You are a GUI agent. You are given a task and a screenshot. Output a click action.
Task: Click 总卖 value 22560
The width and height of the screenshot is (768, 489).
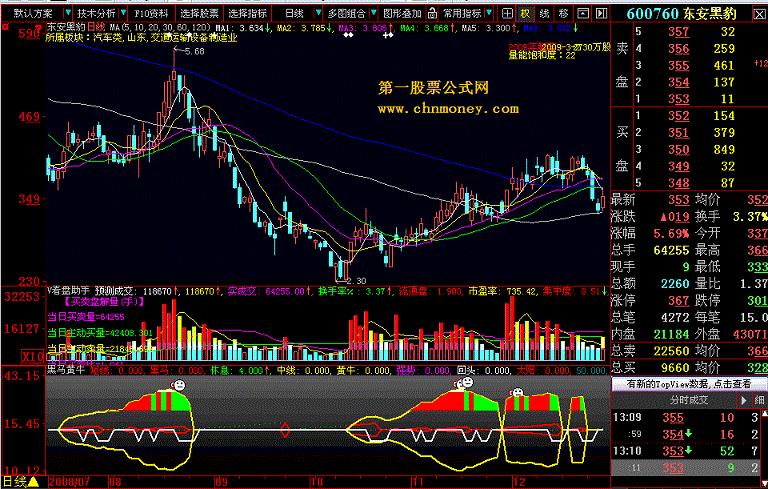[x=672, y=351]
